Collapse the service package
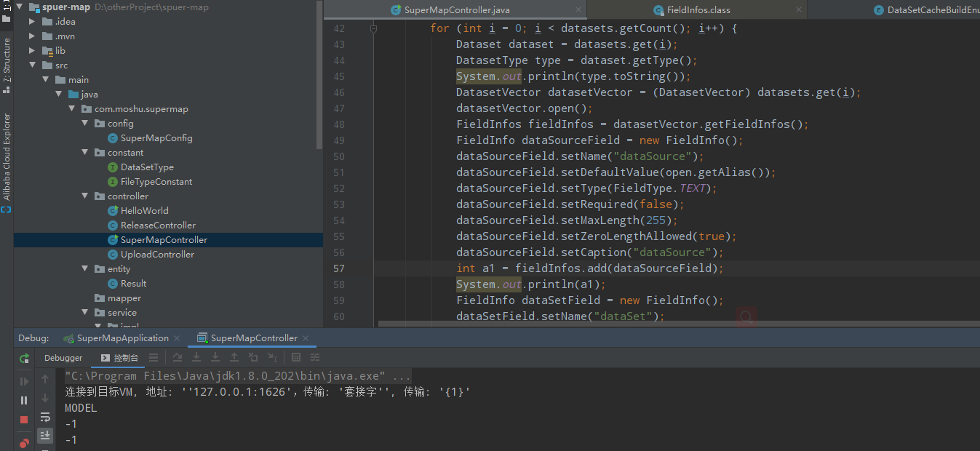 point(84,313)
